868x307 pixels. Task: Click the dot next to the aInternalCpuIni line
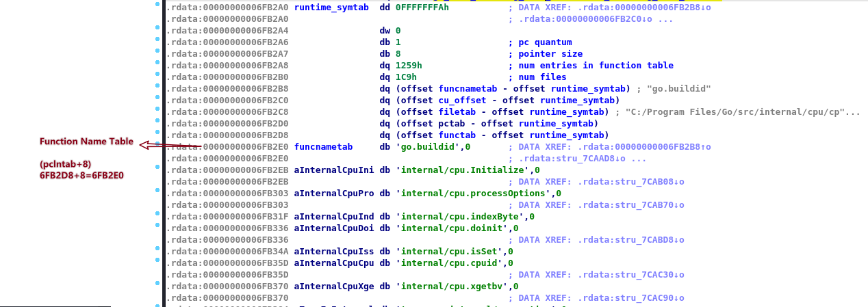coord(157,170)
